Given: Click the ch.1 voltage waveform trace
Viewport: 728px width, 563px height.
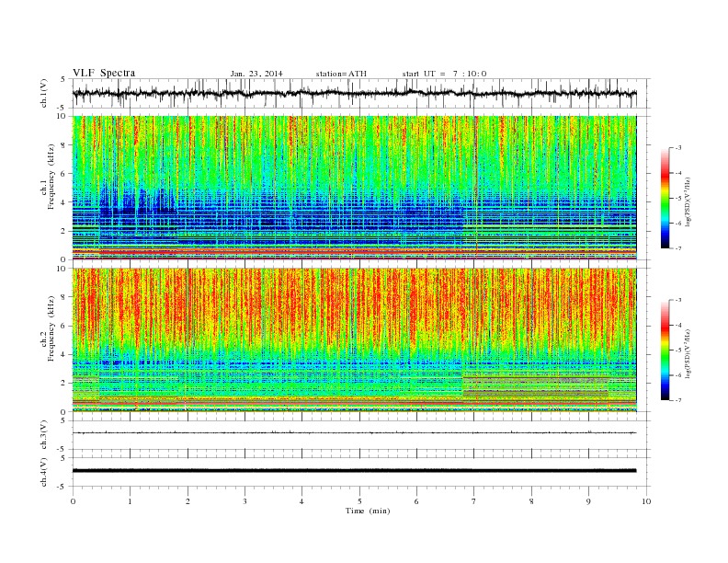Looking at the screenshot, I should point(354,93).
